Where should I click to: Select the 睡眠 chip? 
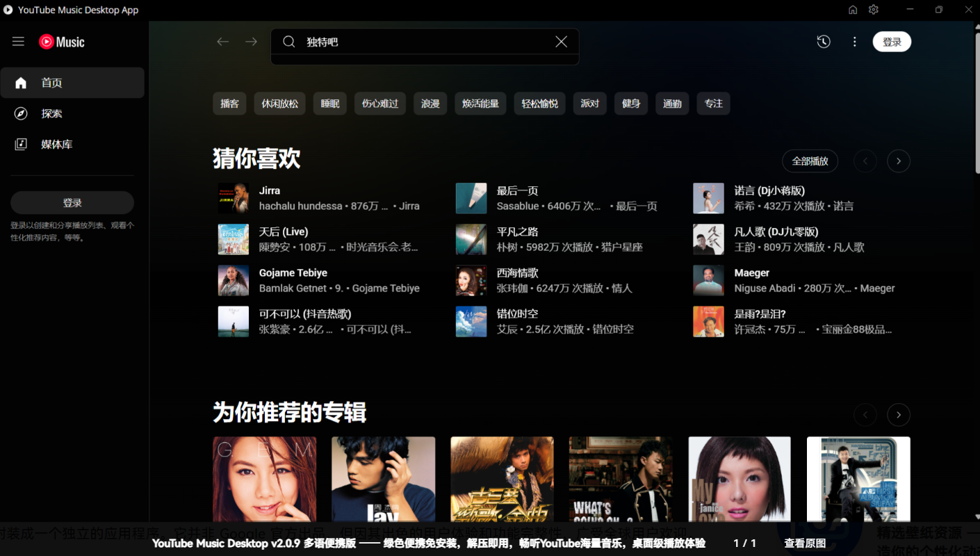(x=330, y=104)
